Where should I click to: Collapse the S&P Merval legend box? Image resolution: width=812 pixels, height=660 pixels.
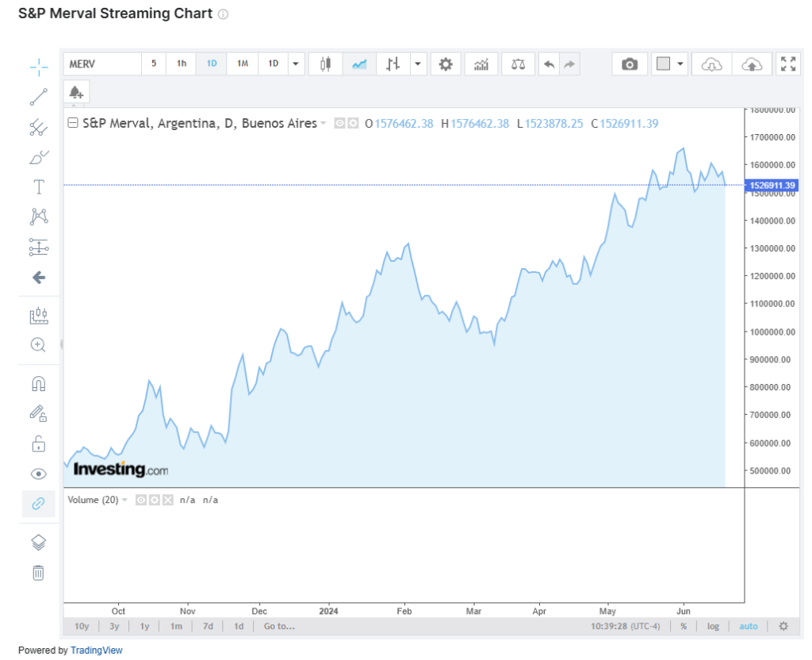pos(73,123)
